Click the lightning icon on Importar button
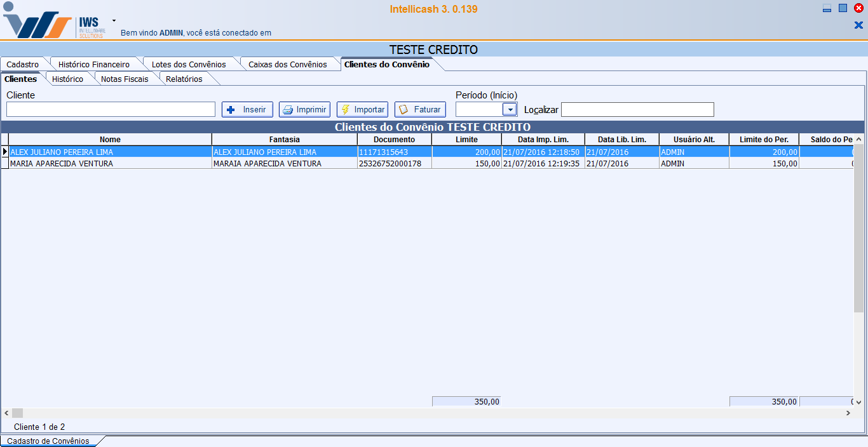Viewport: 868px width, 447px height. (x=346, y=110)
